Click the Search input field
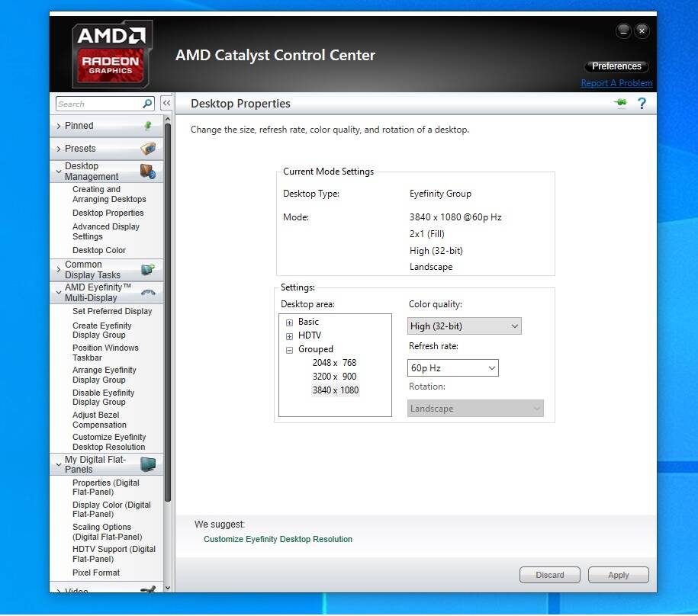Viewport: 698px width, 616px height. [98, 104]
